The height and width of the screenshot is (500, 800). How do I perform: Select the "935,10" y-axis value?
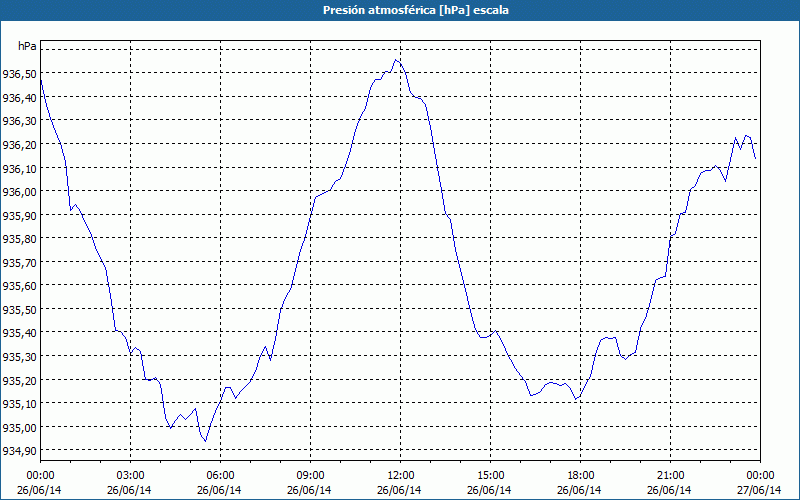pos(19,404)
